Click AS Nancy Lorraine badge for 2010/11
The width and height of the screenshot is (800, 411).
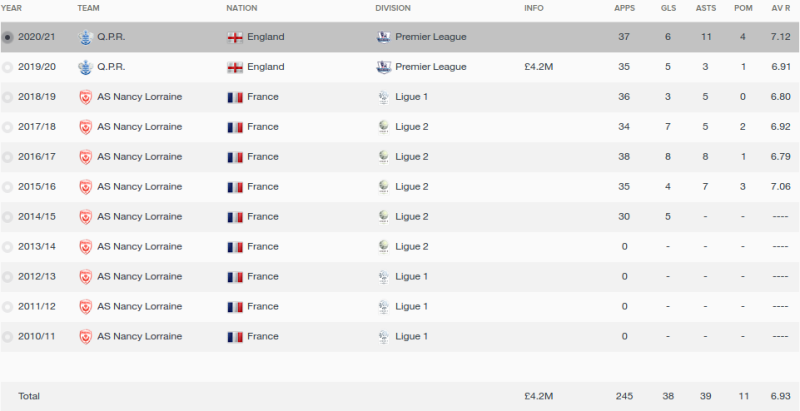point(86,337)
